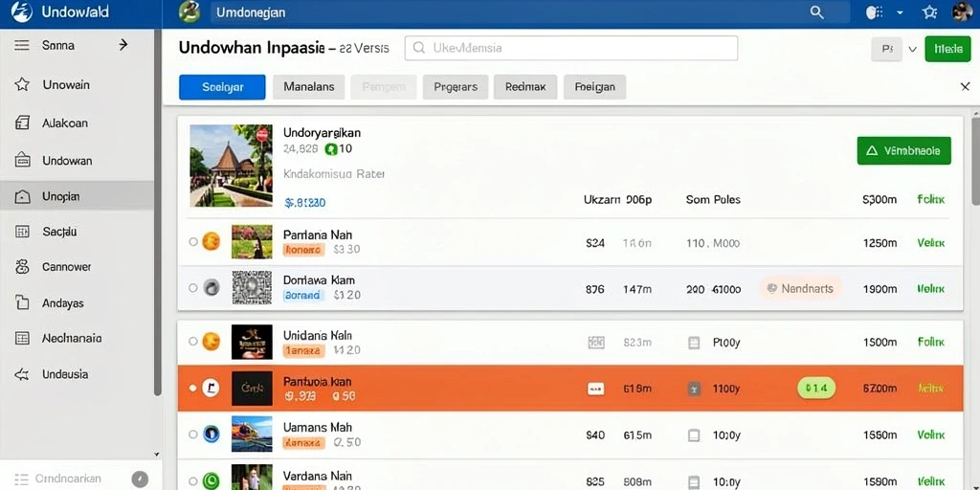Click the orange coin icon beside Pamana Nan

point(212,241)
